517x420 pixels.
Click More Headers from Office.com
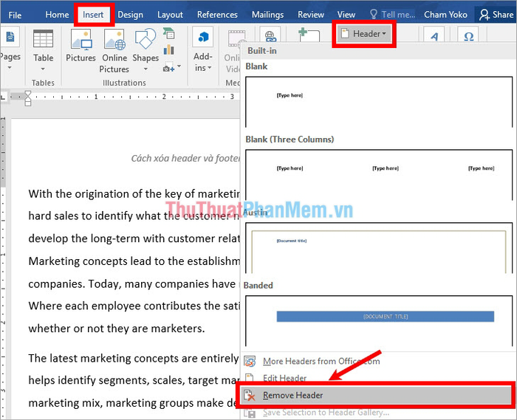point(378,362)
